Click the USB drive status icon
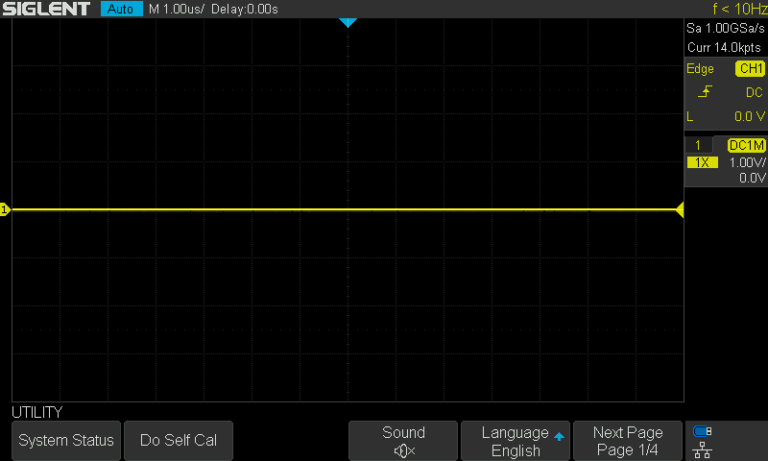 click(x=702, y=432)
